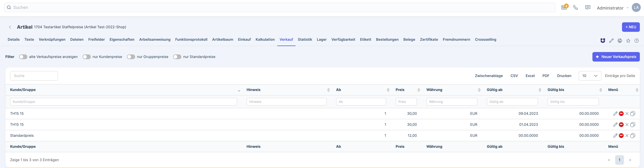Click red disable icon for 09.04.2023 row
The height and width of the screenshot is (168, 644).
(621, 113)
